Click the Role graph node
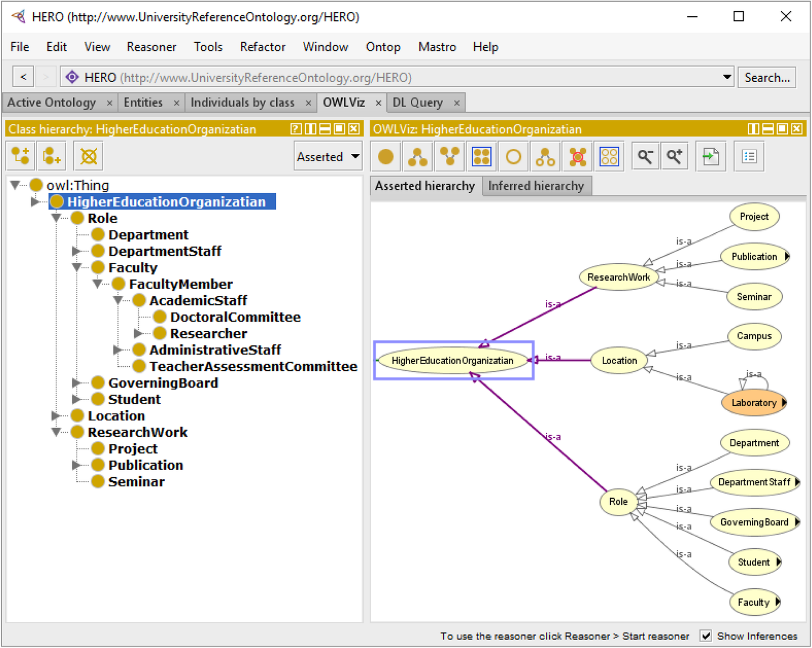Image resolution: width=812 pixels, height=648 pixels. 618,501
